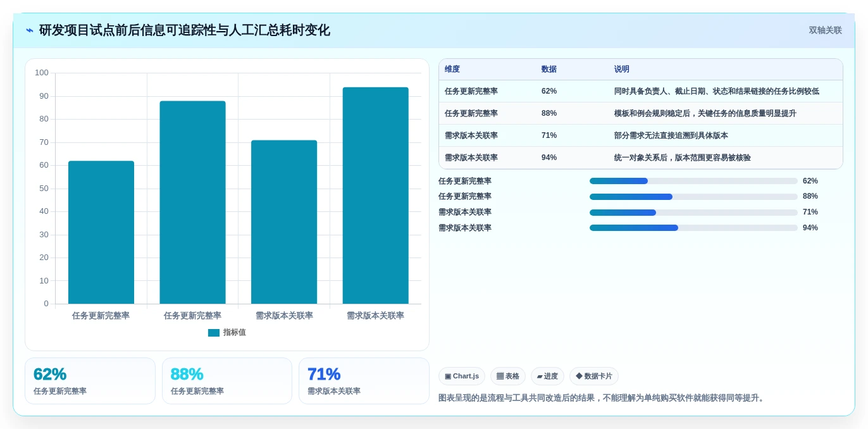
Task: Select the Chart.js chip
Action: [x=462, y=376]
